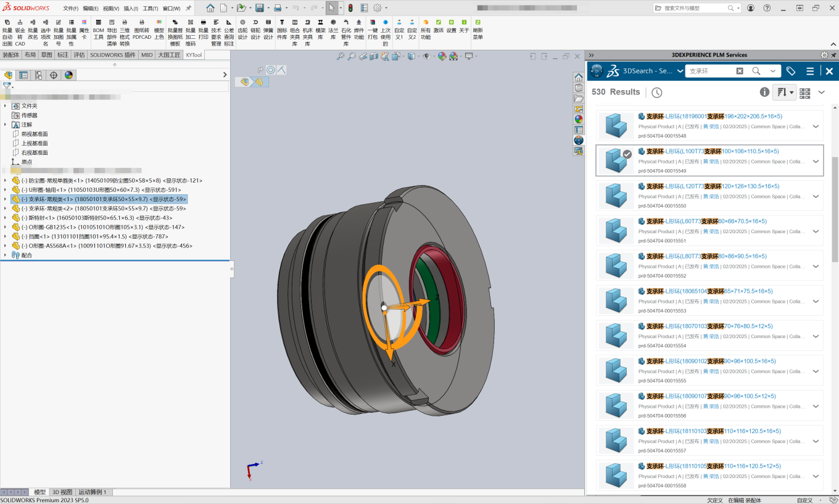
Task: Click the 3DSearch tag icon
Action: tap(790, 71)
